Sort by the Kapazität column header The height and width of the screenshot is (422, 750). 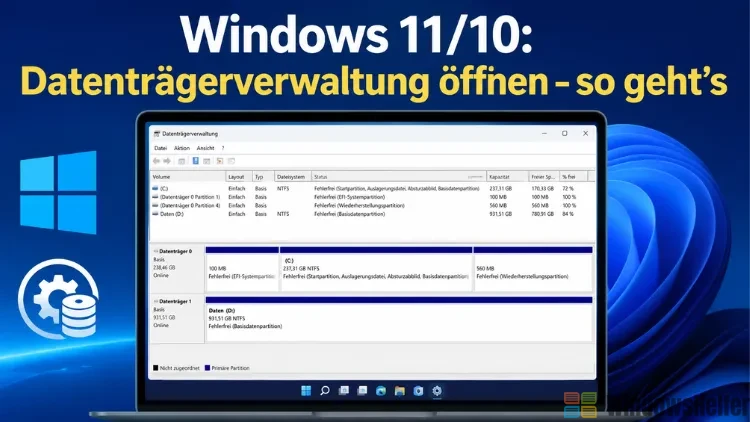point(507,177)
